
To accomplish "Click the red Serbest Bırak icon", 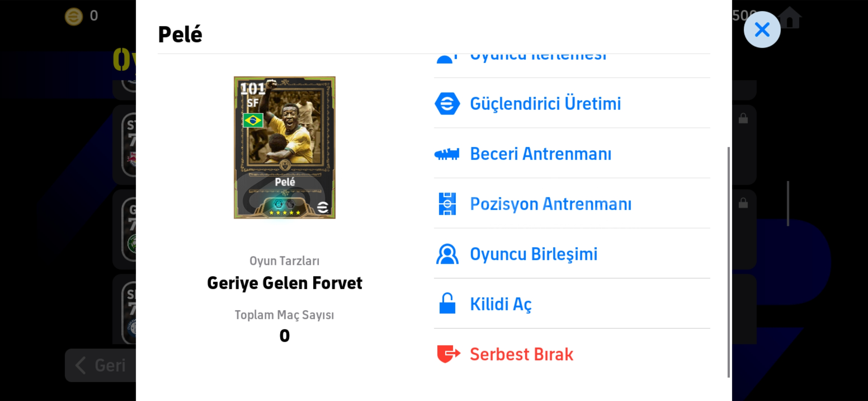I will [448, 354].
